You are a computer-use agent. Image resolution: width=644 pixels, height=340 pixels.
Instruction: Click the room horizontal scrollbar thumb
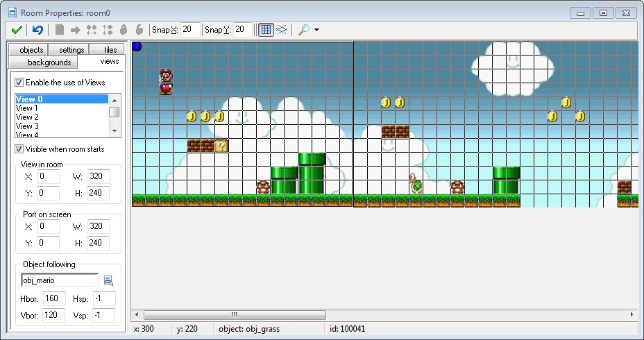pos(235,315)
